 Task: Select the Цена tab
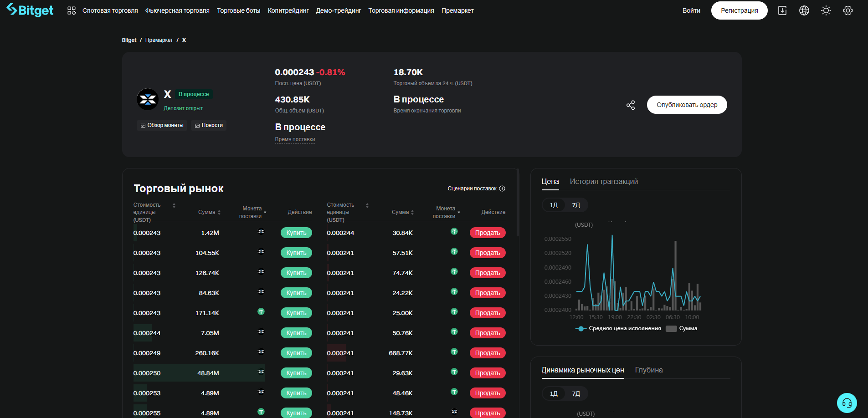[x=550, y=182]
